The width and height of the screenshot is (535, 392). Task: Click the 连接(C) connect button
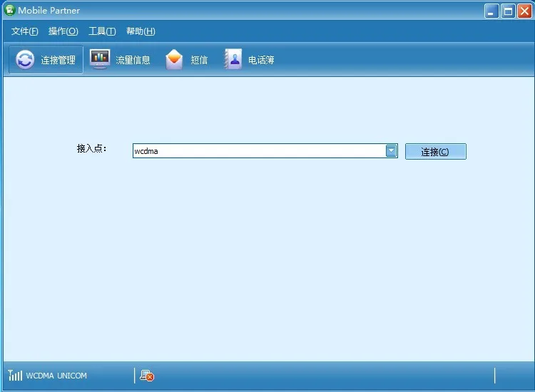(435, 151)
